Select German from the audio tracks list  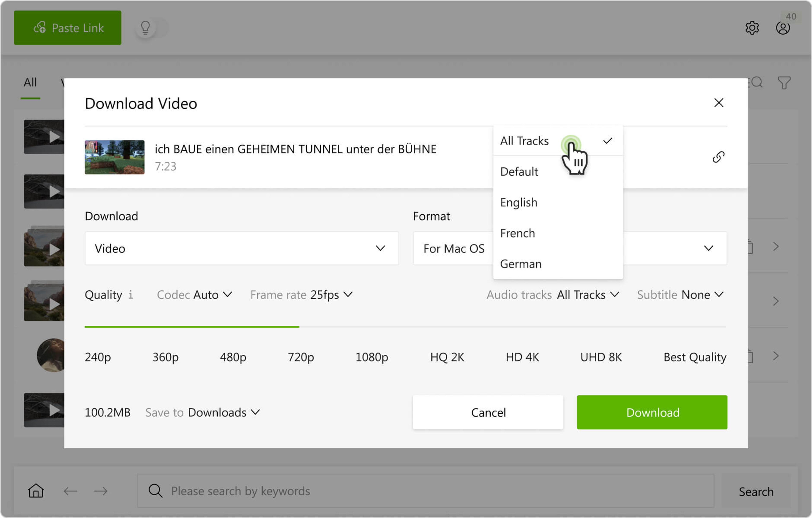click(x=521, y=264)
